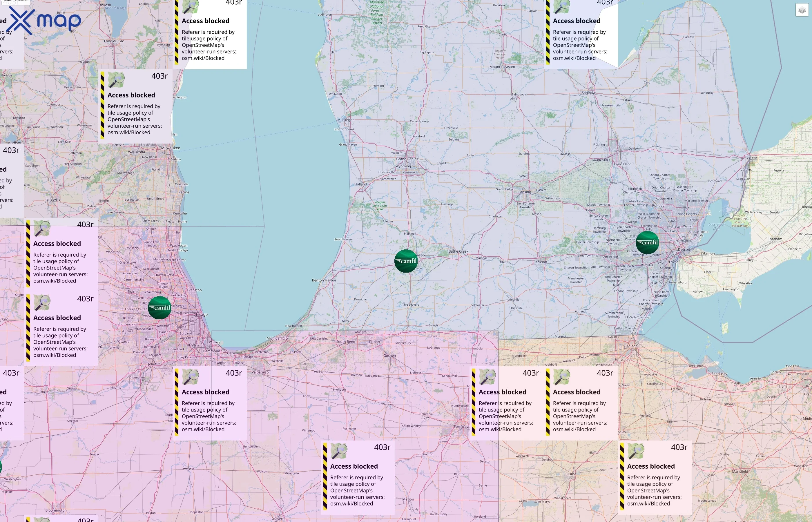Click the Bloomington city label

(56, 510)
